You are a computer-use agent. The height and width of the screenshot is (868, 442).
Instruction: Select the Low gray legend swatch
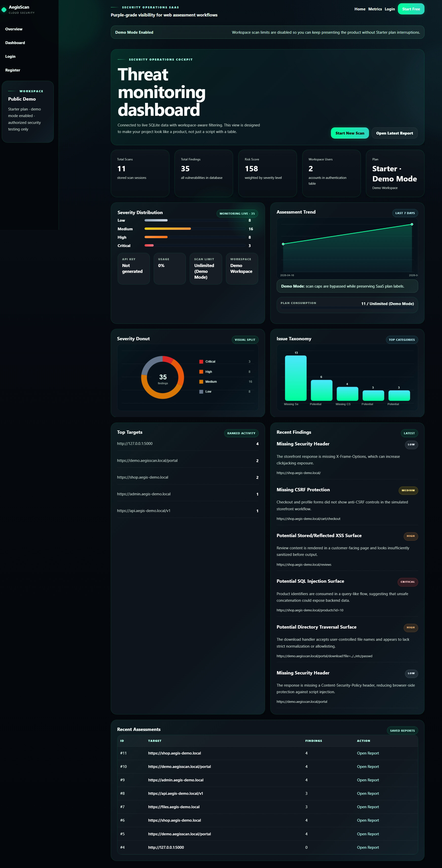(201, 391)
